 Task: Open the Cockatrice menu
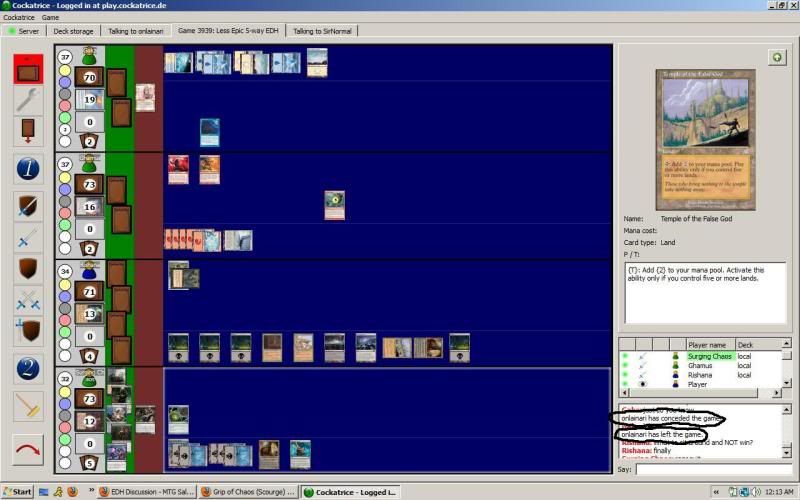pos(19,17)
